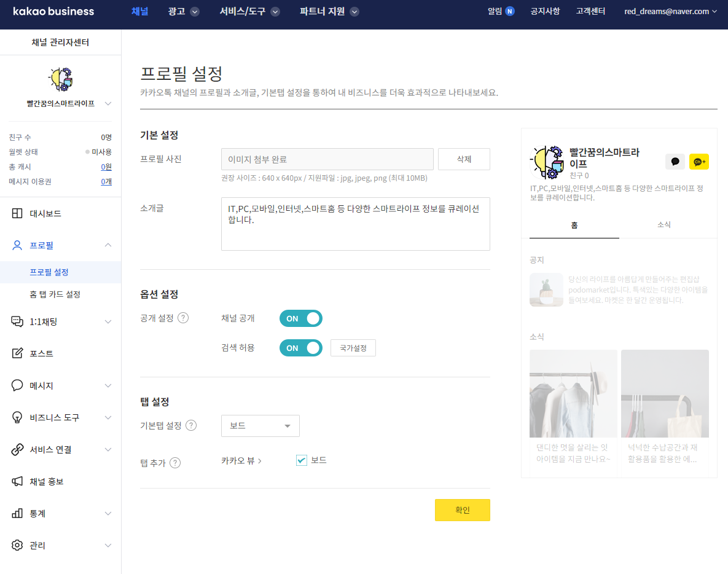Expand the 관리 section chevron

point(108,545)
